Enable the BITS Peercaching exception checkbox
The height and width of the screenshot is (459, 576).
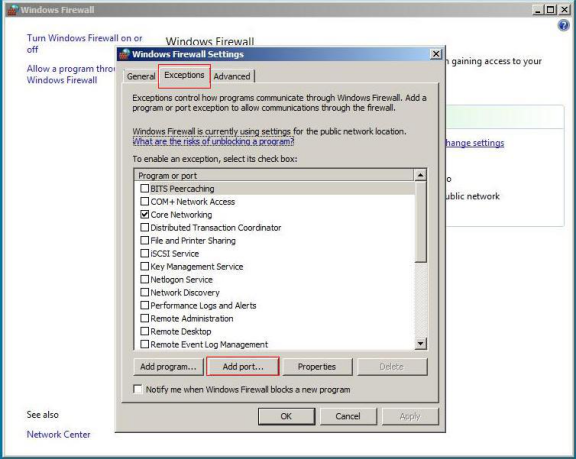pyautogui.click(x=144, y=188)
